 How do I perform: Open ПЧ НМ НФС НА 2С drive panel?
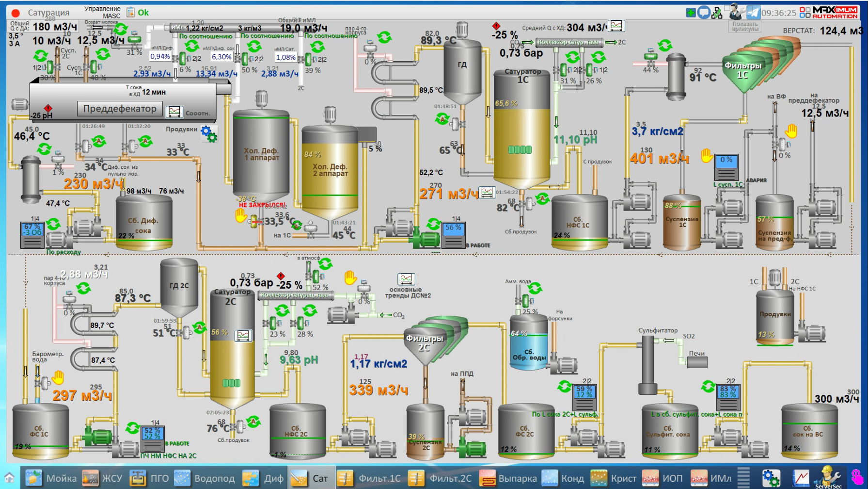(x=152, y=440)
